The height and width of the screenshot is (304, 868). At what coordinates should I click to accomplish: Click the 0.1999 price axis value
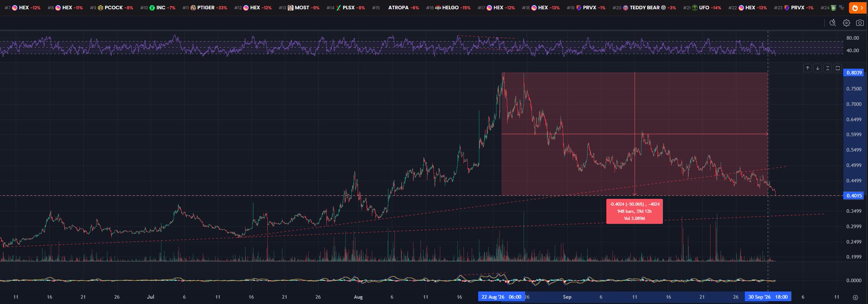(854, 257)
